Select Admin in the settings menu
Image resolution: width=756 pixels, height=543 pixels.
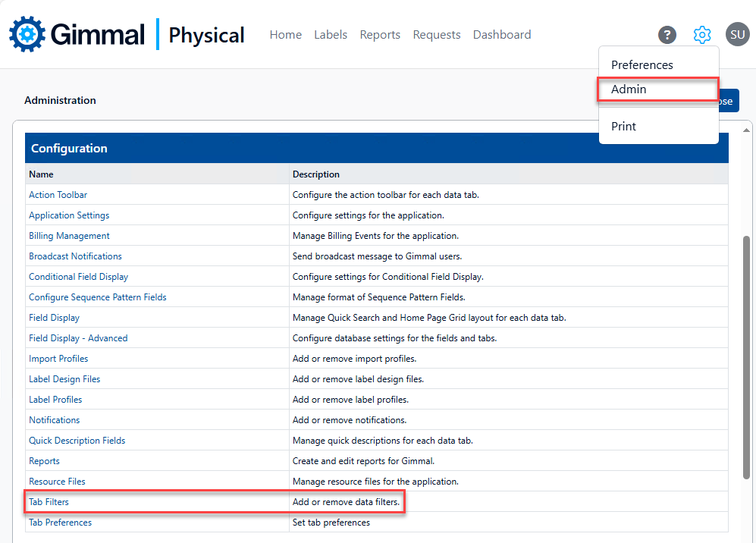coord(658,89)
